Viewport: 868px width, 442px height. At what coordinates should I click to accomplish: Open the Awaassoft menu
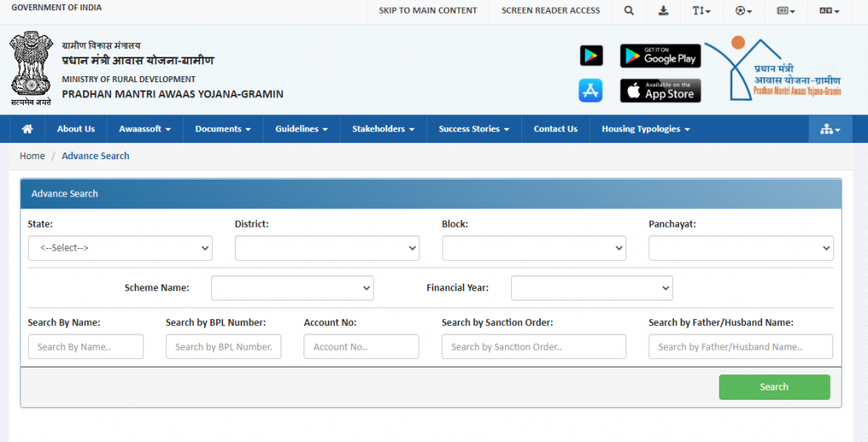tap(144, 129)
